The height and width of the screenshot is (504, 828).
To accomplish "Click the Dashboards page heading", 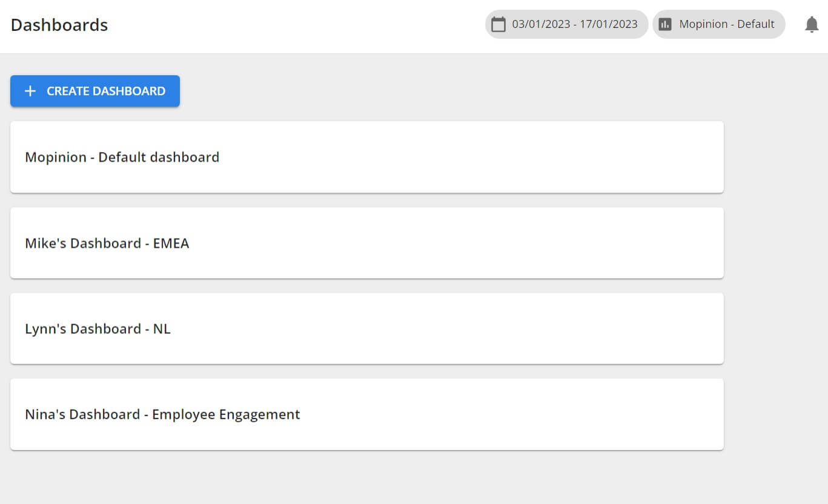I will (x=59, y=25).
